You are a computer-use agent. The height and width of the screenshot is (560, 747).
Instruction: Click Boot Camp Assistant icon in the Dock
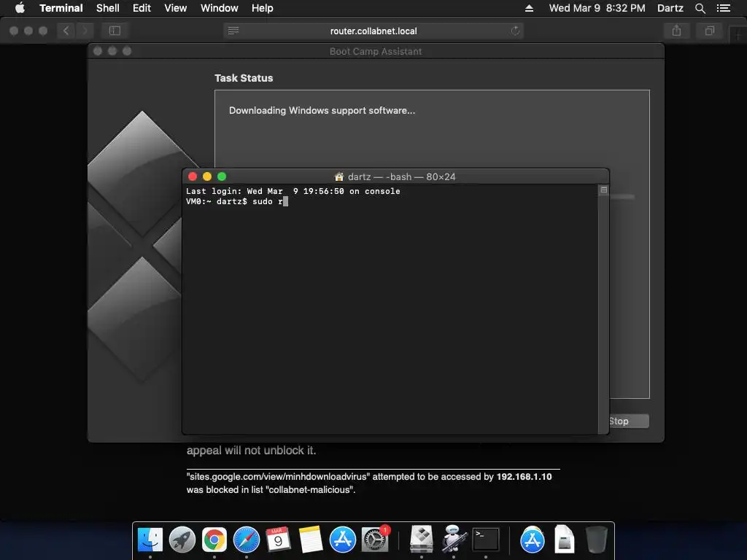click(422, 540)
